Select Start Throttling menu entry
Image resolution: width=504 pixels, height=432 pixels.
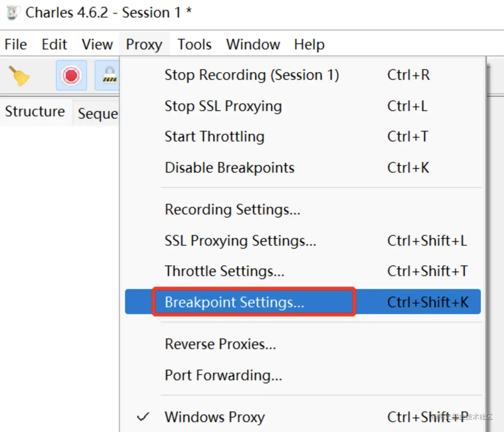pyautogui.click(x=214, y=137)
